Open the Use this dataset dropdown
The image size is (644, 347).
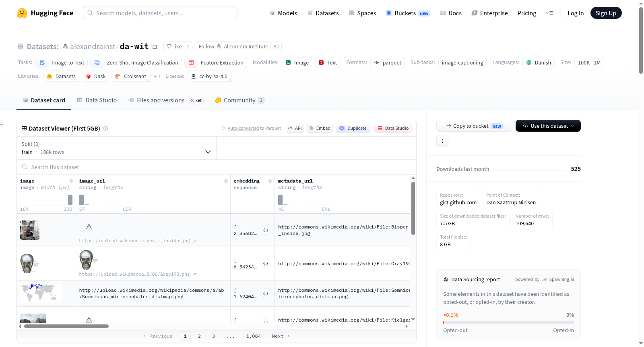(x=548, y=126)
